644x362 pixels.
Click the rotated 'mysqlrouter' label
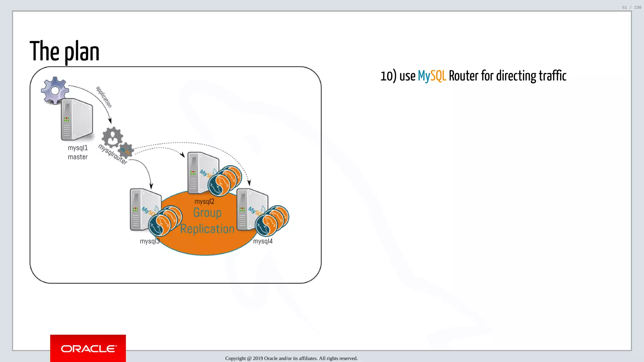point(113,154)
